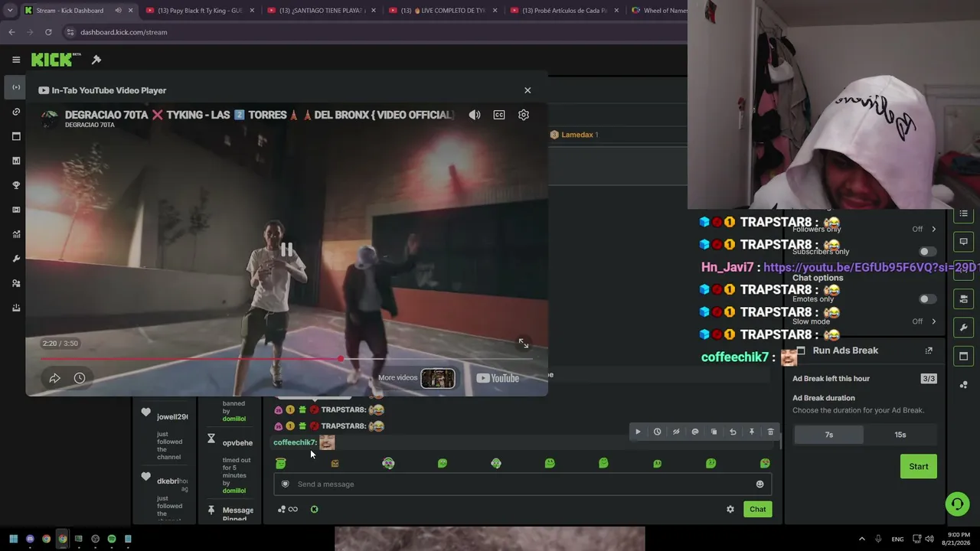Expand the Slow mode option arrow
The image size is (980, 551).
click(934, 321)
